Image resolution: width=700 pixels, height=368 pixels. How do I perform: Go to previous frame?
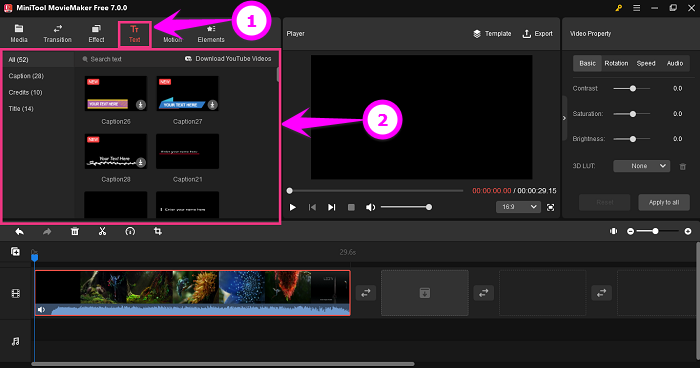(x=312, y=207)
